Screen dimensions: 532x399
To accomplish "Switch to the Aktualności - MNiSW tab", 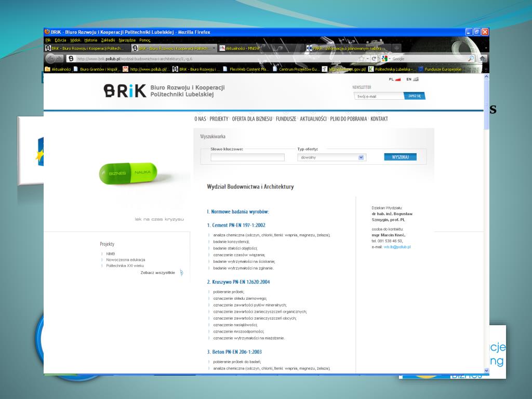I will pos(261,48).
